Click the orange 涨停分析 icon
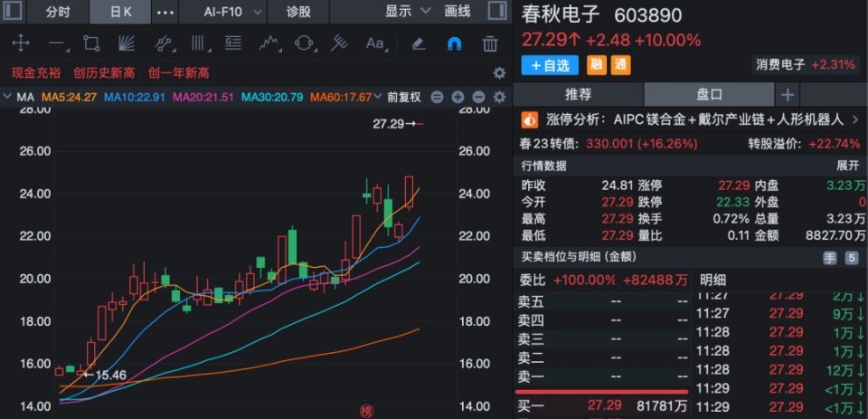 pos(530,119)
